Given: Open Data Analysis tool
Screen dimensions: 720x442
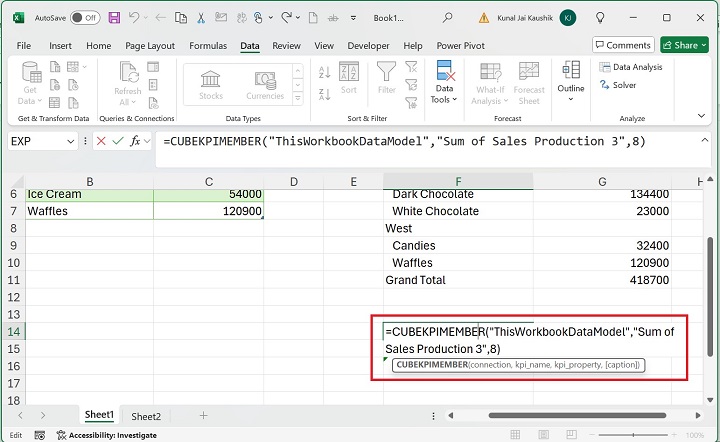Looking at the screenshot, I should click(630, 67).
